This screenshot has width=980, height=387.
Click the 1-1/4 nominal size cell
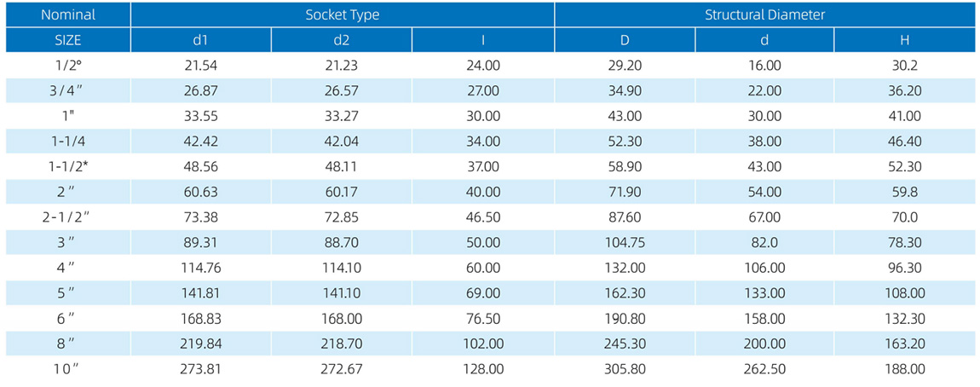(68, 142)
